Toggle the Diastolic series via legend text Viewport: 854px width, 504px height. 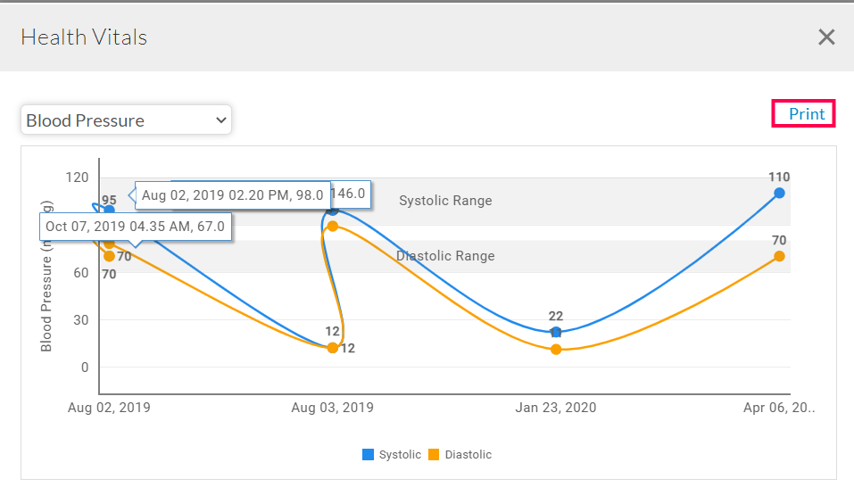[x=468, y=455]
